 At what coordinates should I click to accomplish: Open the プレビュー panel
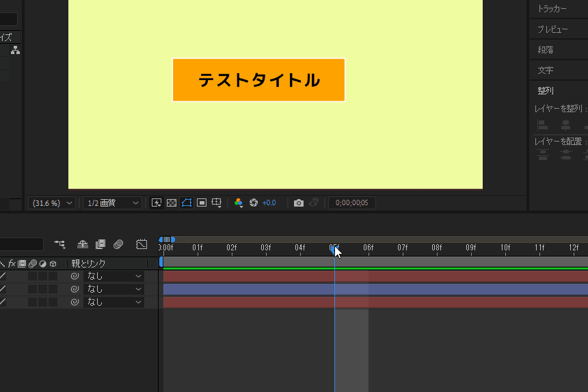tap(552, 29)
